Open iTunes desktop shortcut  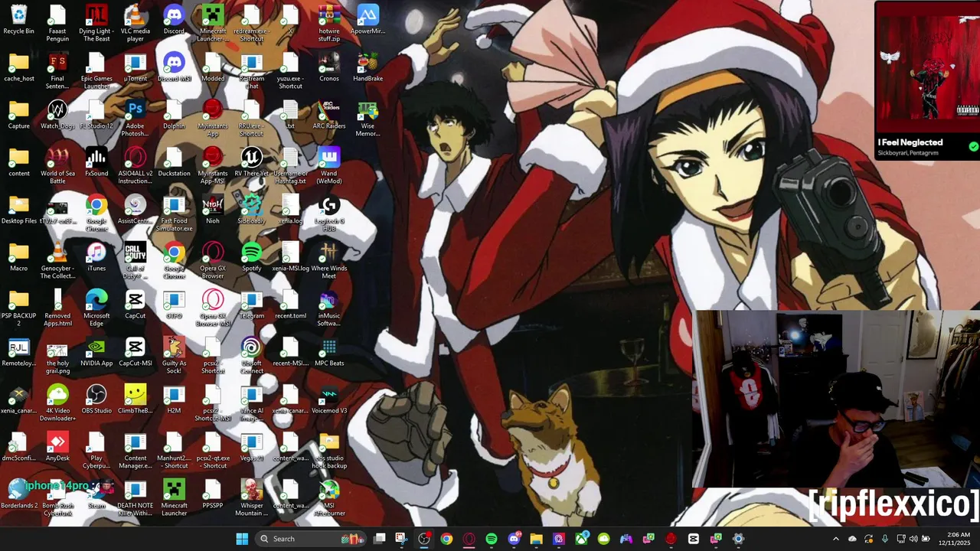[96, 257]
